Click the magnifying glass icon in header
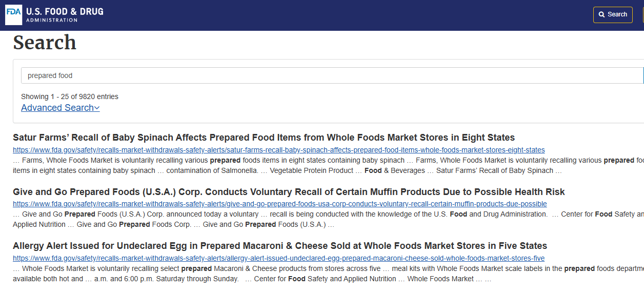Viewport: 644px width, 292px height. (602, 14)
